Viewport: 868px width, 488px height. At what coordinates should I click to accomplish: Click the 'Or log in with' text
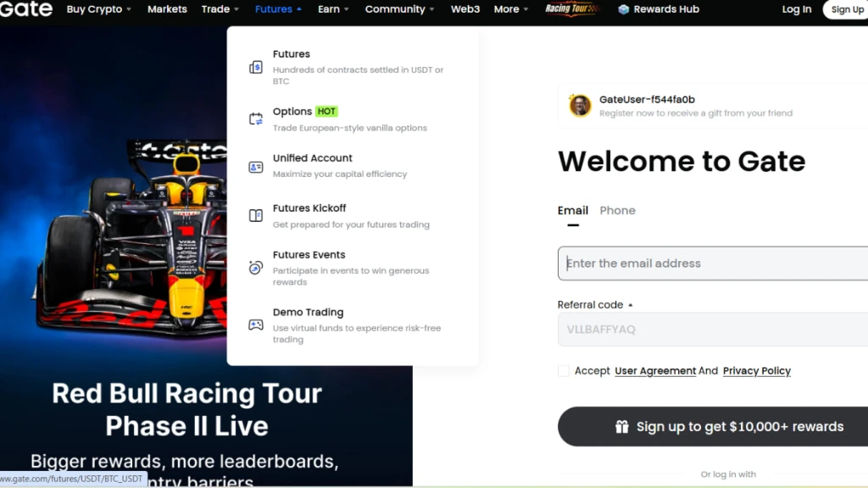(728, 474)
